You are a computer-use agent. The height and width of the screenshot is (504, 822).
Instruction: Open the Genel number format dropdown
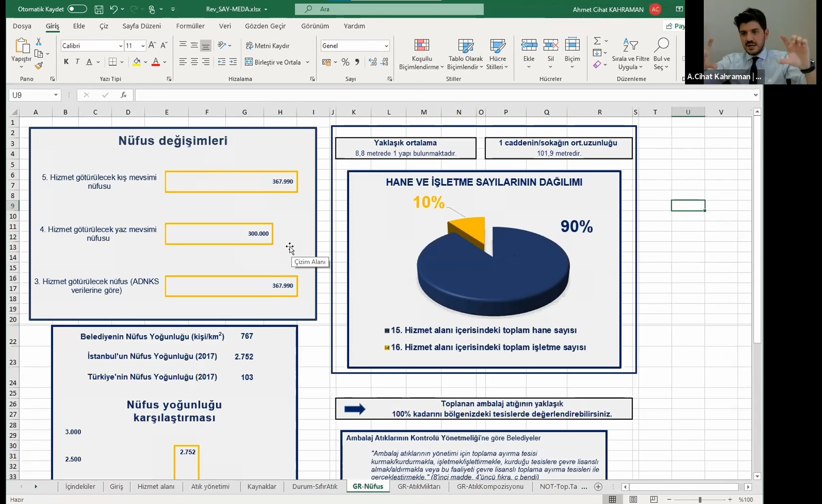coord(386,45)
